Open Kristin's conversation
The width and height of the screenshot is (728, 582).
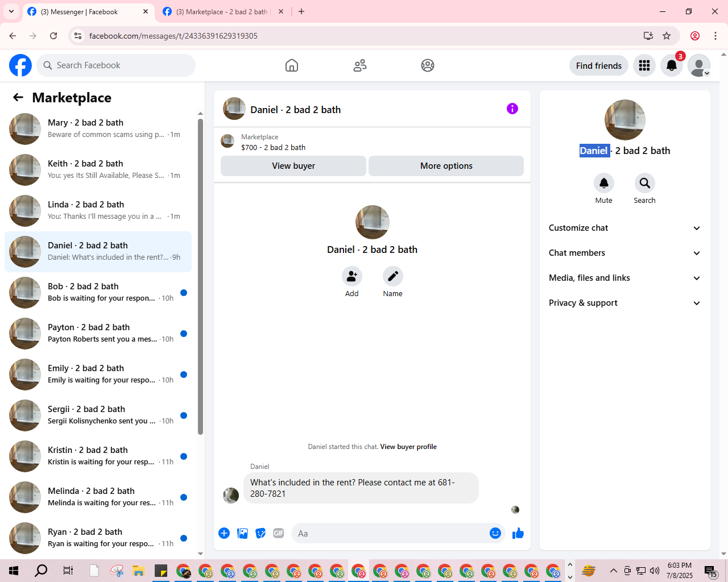pos(98,456)
